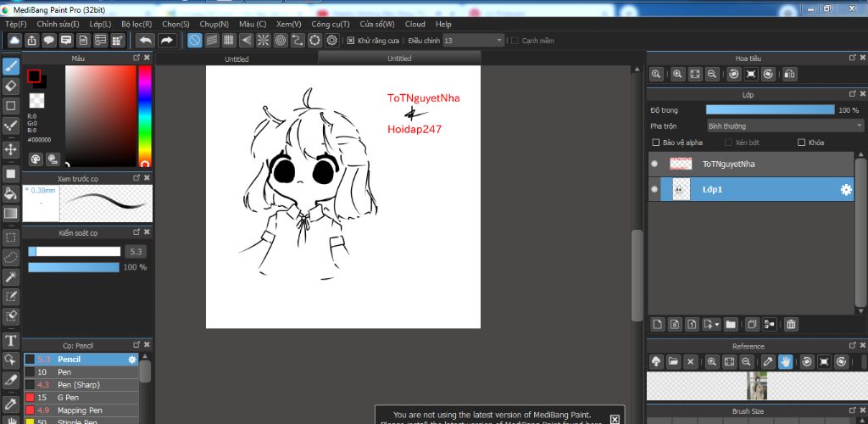The height and width of the screenshot is (424, 868).
Task: Toggle the Khử răng cưa checkbox
Action: tap(350, 41)
